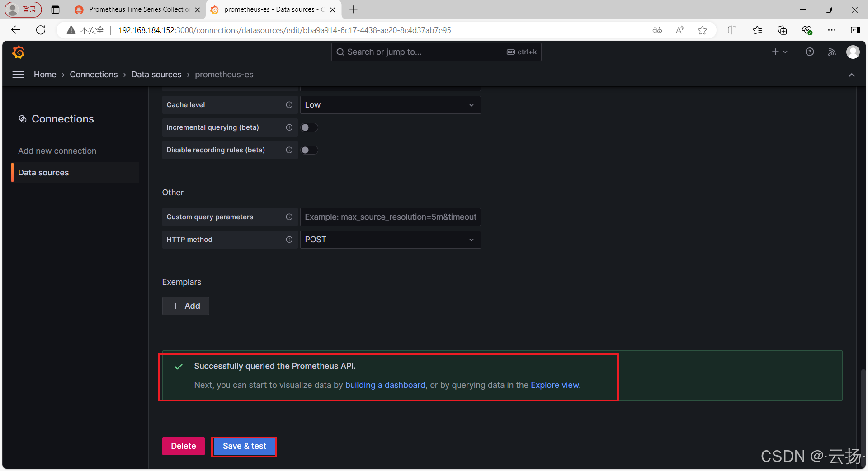
Task: Go to Connections breadcrumb
Action: (94, 75)
